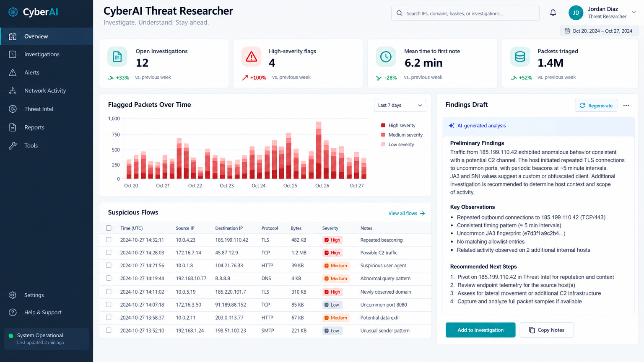Open the Last 7 days dropdown
The width and height of the screenshot is (644, 362).
pos(400,105)
